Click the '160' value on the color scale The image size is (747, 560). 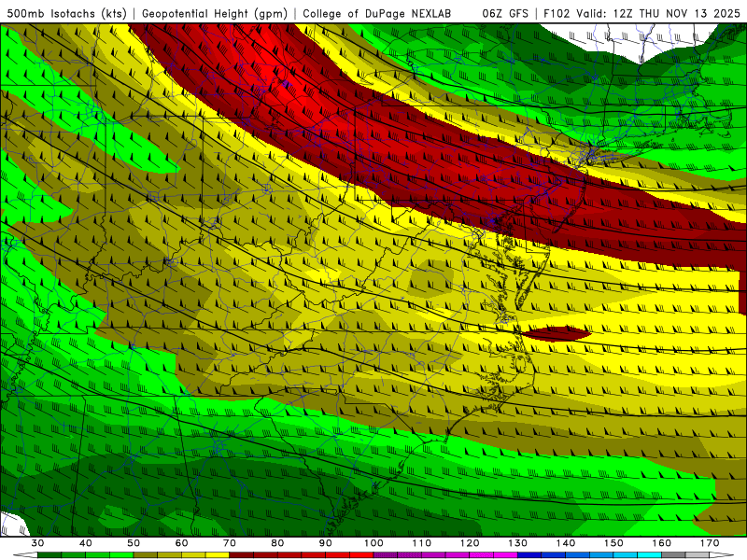click(662, 543)
